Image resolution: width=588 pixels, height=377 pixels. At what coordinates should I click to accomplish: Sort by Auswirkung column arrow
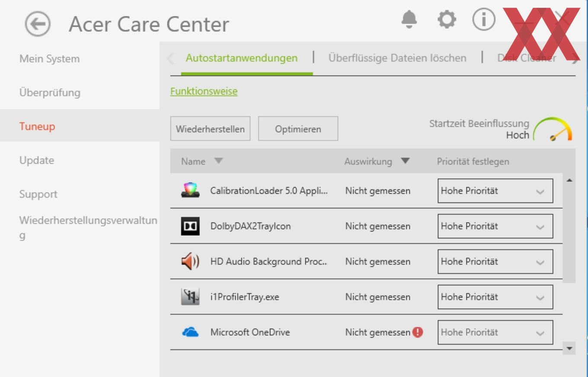point(405,161)
